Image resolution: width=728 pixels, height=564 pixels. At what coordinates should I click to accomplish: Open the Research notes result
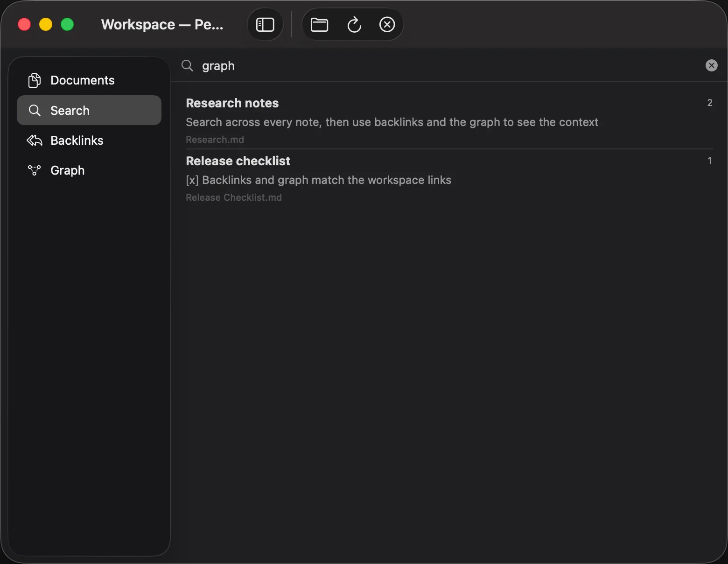[x=449, y=120]
